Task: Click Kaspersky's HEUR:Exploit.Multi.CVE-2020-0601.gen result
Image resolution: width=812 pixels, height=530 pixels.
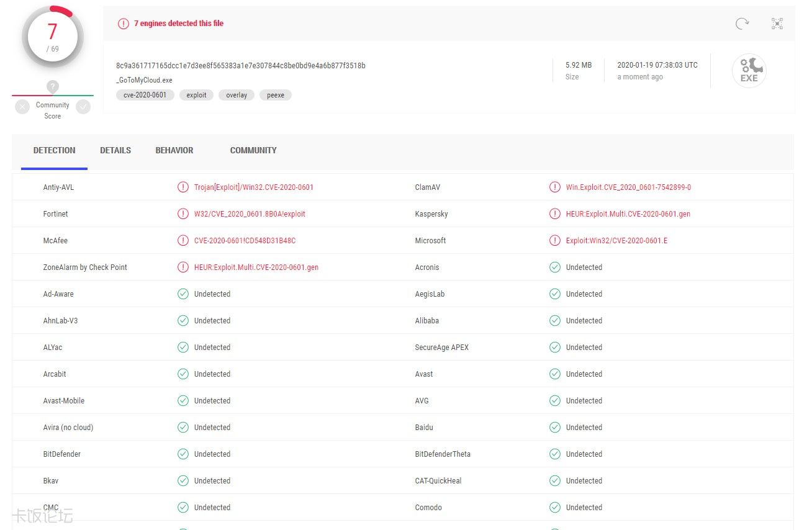Action: pos(628,213)
